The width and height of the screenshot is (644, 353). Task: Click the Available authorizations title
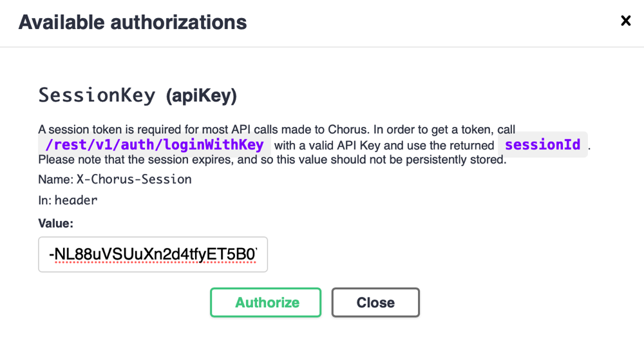pyautogui.click(x=132, y=23)
